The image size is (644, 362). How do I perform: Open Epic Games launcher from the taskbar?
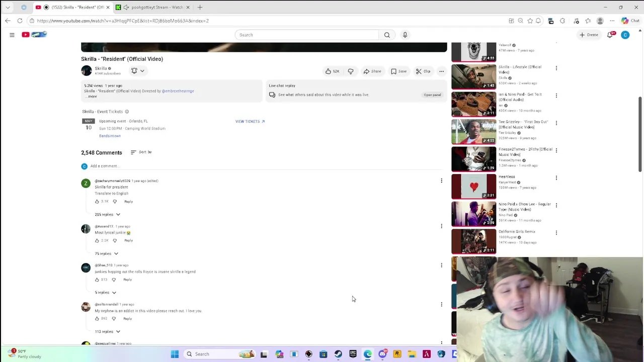[353, 354]
